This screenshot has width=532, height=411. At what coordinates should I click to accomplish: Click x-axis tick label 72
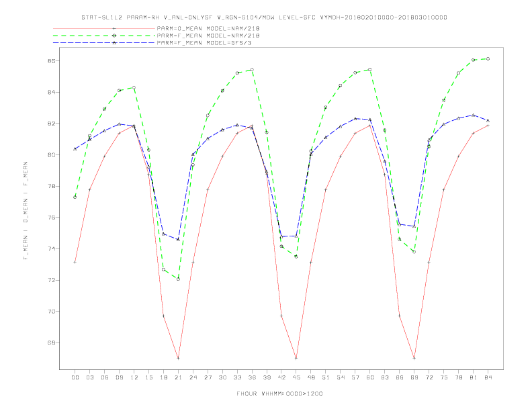click(x=429, y=377)
